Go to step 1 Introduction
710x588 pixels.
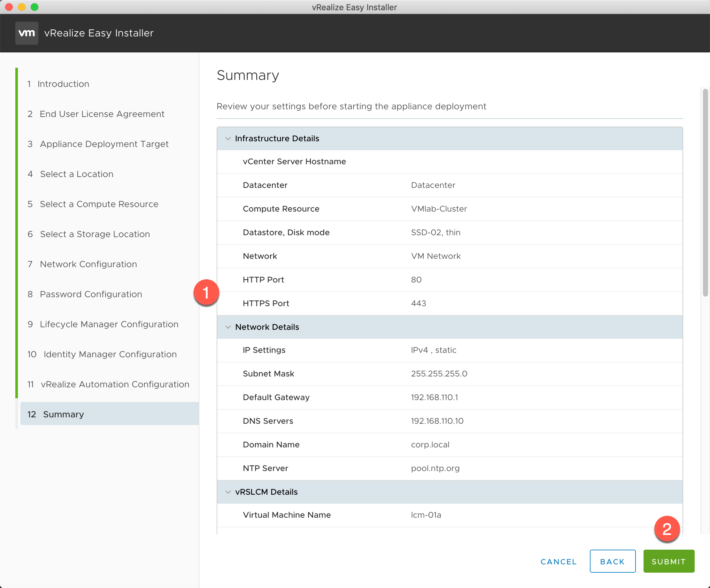pos(58,84)
